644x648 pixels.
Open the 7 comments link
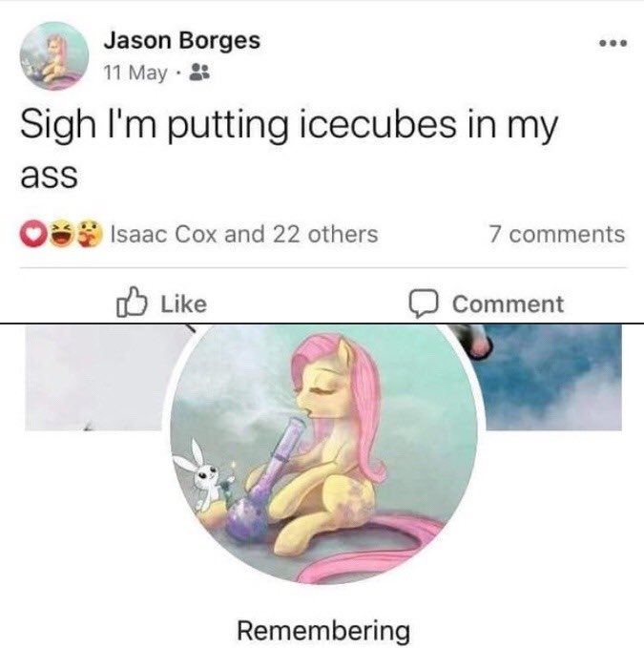[x=557, y=235]
